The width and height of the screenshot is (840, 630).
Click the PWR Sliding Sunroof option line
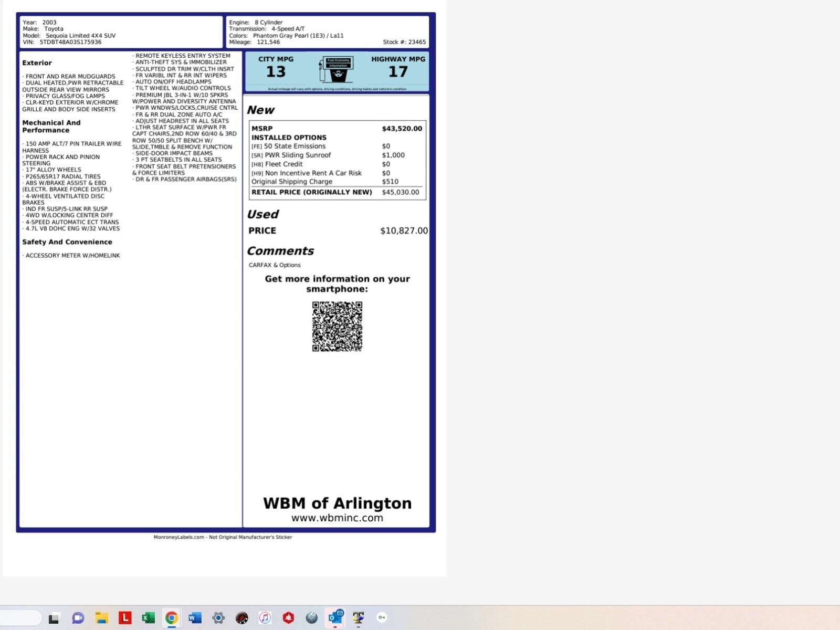pyautogui.click(x=328, y=155)
